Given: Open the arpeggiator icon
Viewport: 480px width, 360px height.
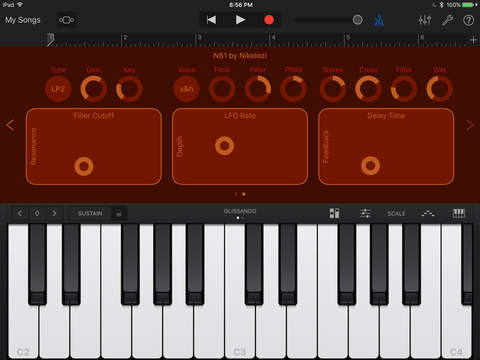Looking at the screenshot, I should coord(428,213).
